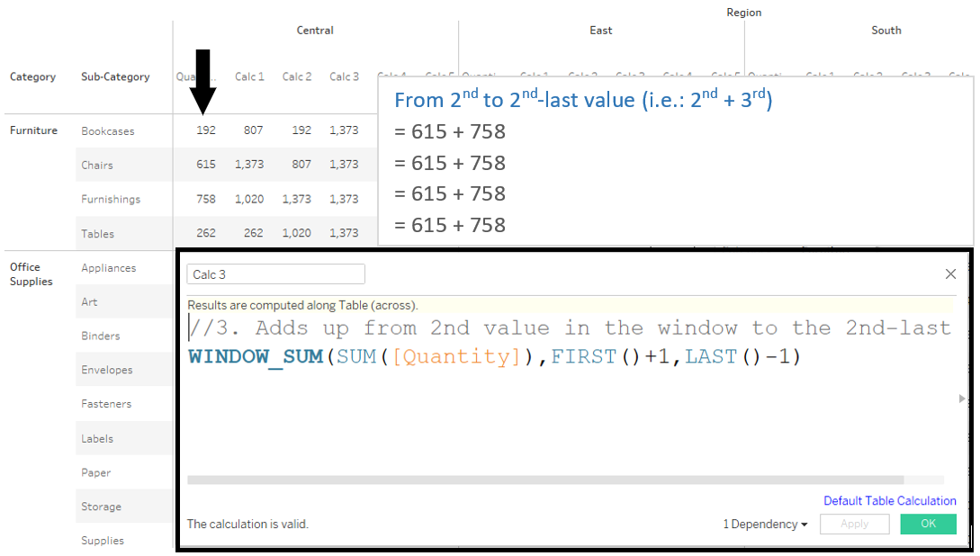Click the calculation name field
The height and width of the screenshot is (556, 980).
275,274
